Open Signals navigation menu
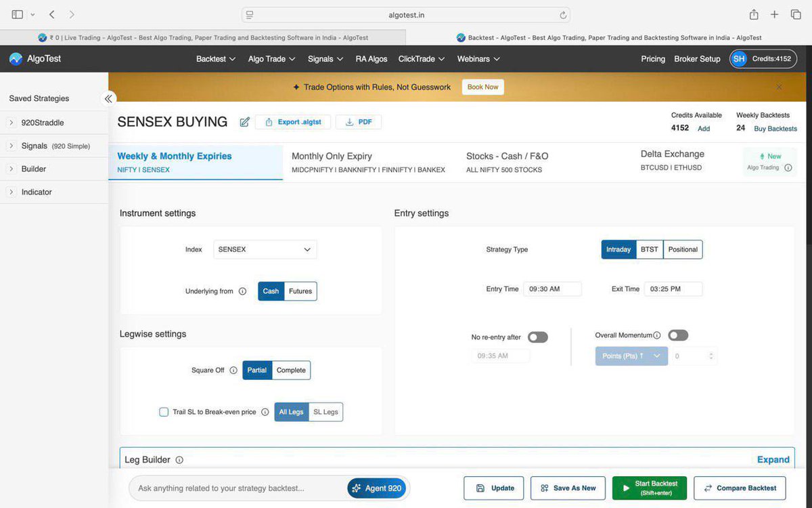The height and width of the screenshot is (508, 812). coord(326,59)
